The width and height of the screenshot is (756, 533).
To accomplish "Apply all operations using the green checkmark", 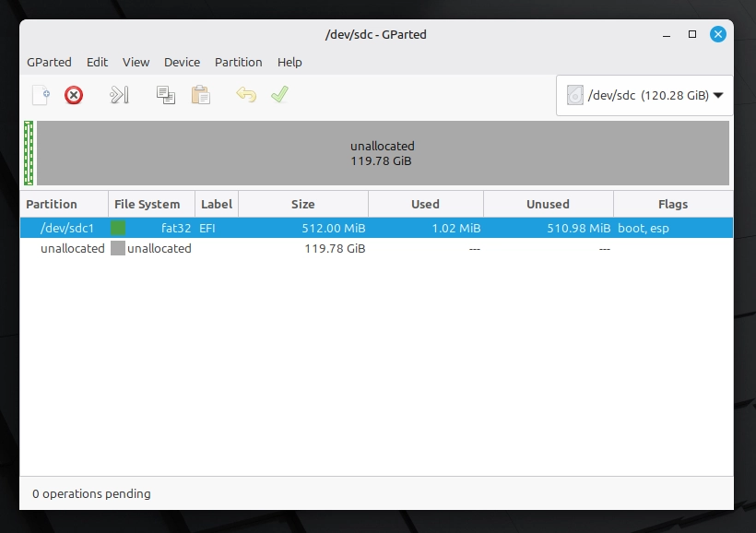I will (279, 95).
